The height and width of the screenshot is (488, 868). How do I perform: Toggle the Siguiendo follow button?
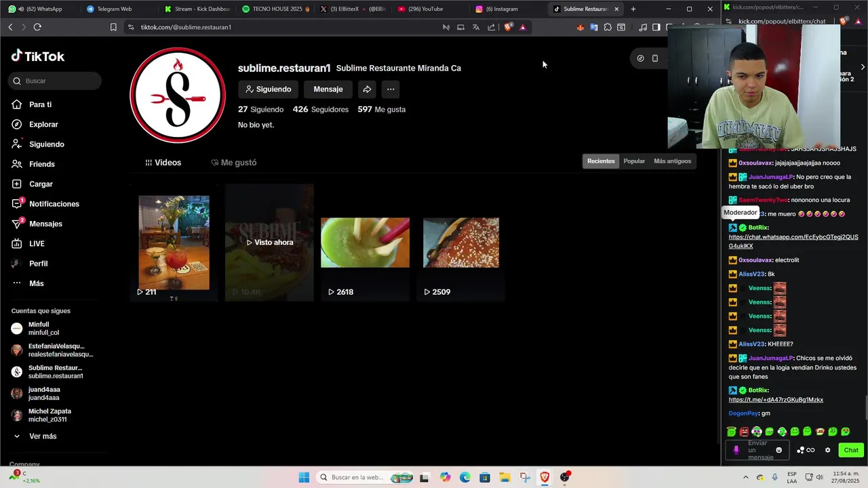point(268,89)
